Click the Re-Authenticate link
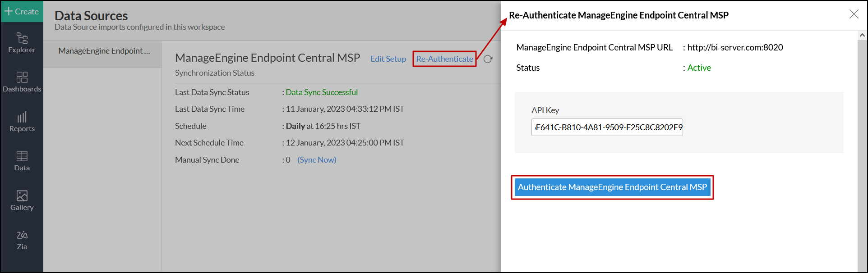Screen dimensions: 868x273 coord(444,59)
